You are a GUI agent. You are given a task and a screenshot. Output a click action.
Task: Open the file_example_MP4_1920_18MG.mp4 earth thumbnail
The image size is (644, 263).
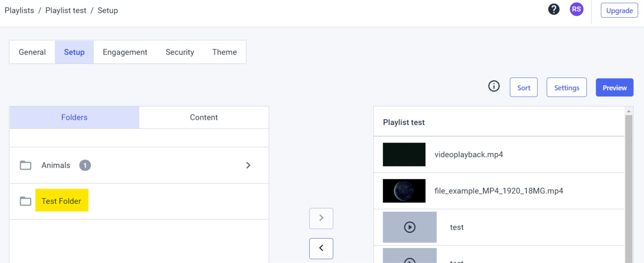point(404,191)
